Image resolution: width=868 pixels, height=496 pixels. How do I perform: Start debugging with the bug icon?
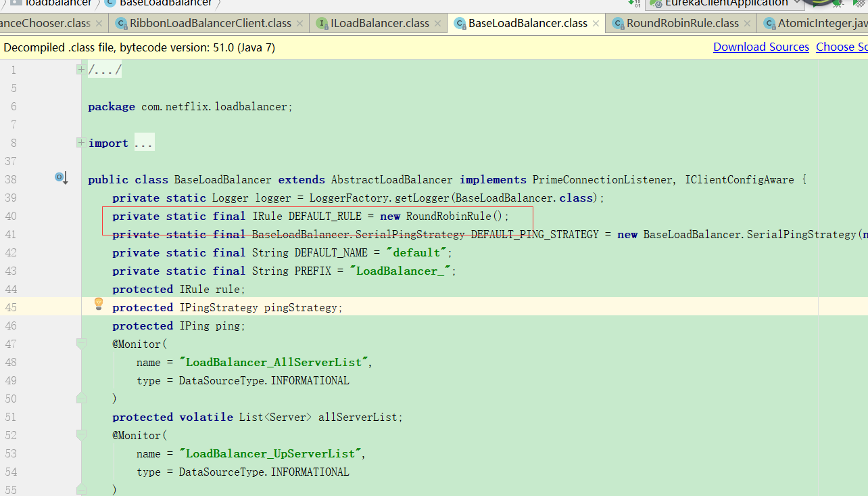tap(838, 4)
